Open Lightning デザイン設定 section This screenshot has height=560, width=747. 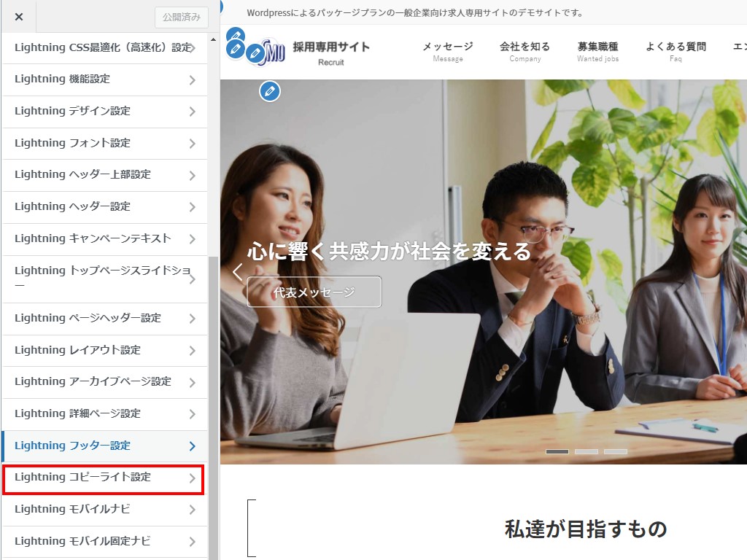point(104,112)
